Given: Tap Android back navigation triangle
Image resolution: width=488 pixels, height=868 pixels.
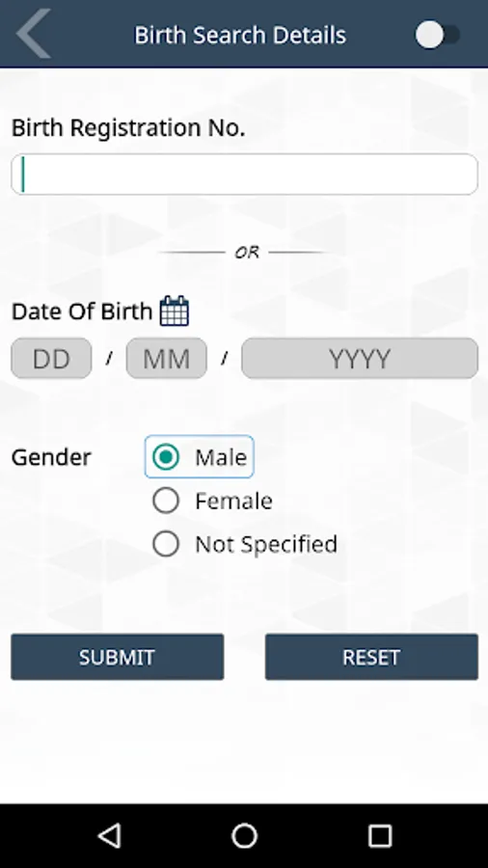Looking at the screenshot, I should 109,835.
